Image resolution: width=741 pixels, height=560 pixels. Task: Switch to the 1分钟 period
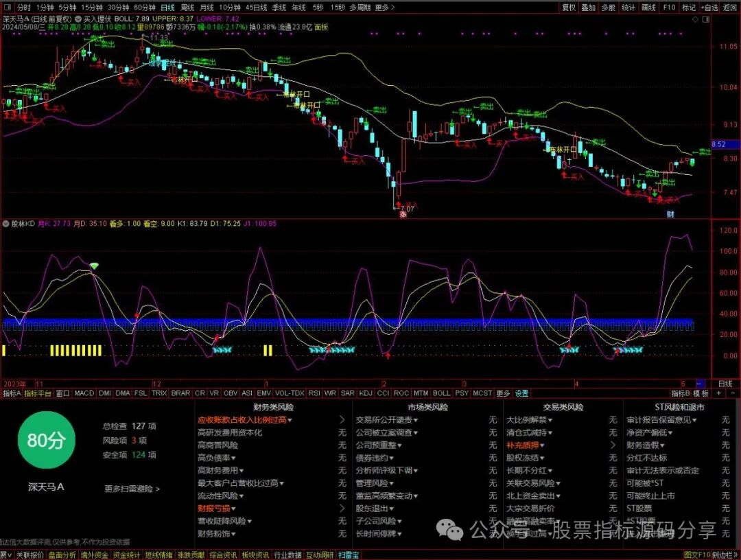[45, 8]
